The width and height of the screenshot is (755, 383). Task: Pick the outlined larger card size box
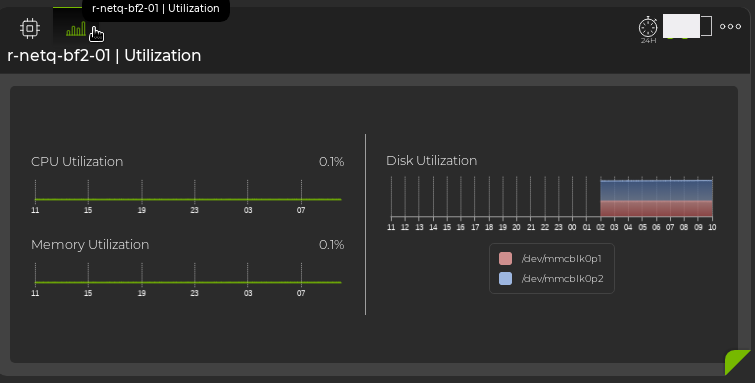[706, 26]
